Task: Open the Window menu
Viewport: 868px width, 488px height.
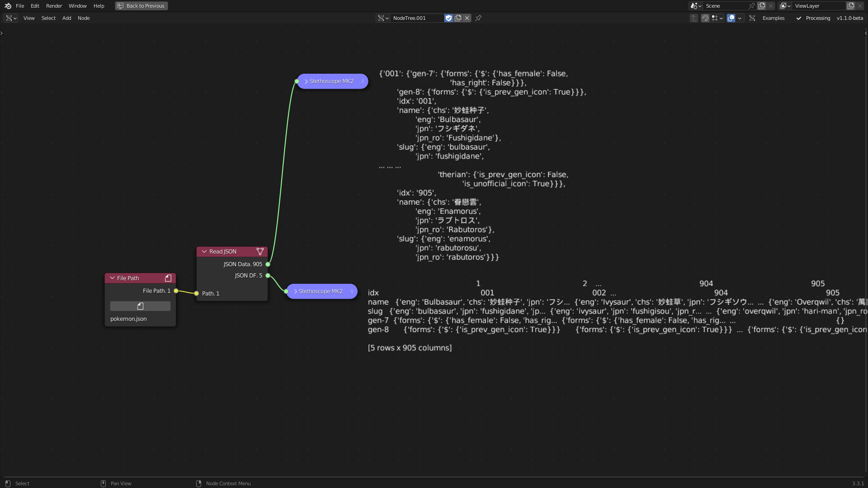Action: pos(76,5)
